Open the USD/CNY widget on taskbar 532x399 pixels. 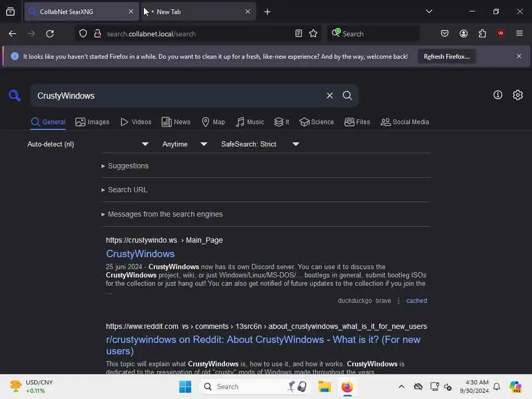coord(32,387)
